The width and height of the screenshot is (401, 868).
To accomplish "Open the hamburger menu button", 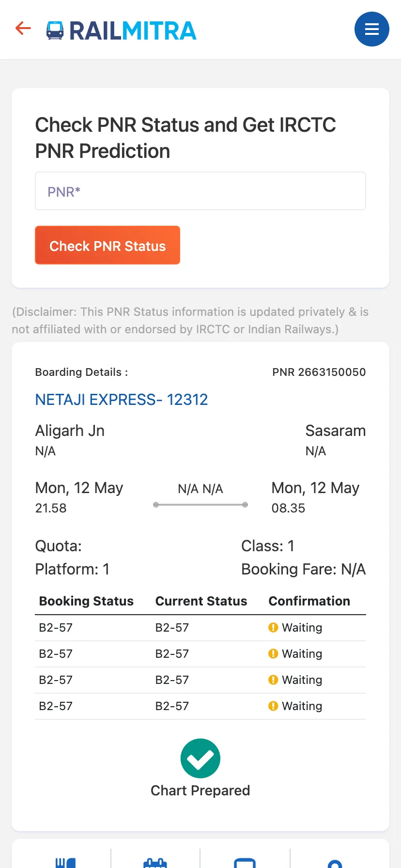I will (x=371, y=29).
